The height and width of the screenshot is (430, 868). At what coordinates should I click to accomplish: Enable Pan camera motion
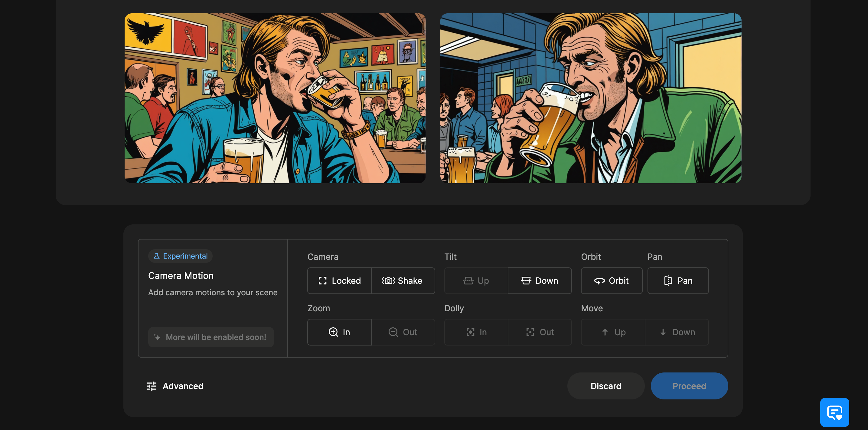678,281
